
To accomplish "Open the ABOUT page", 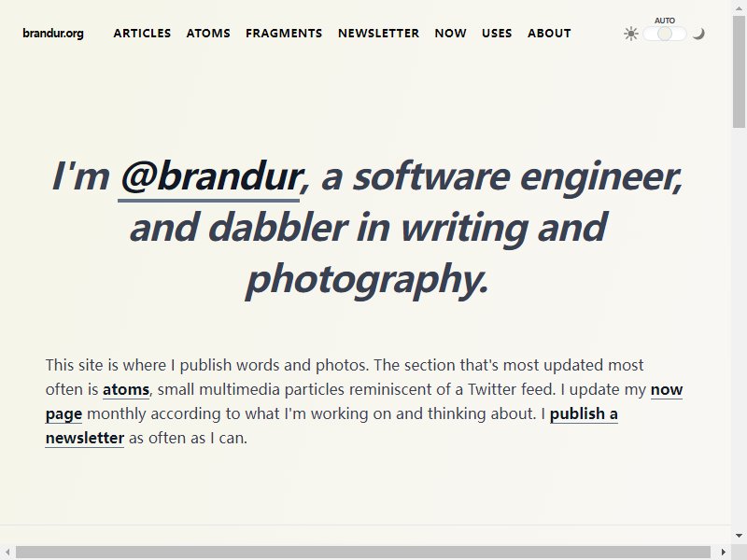I will tap(549, 34).
